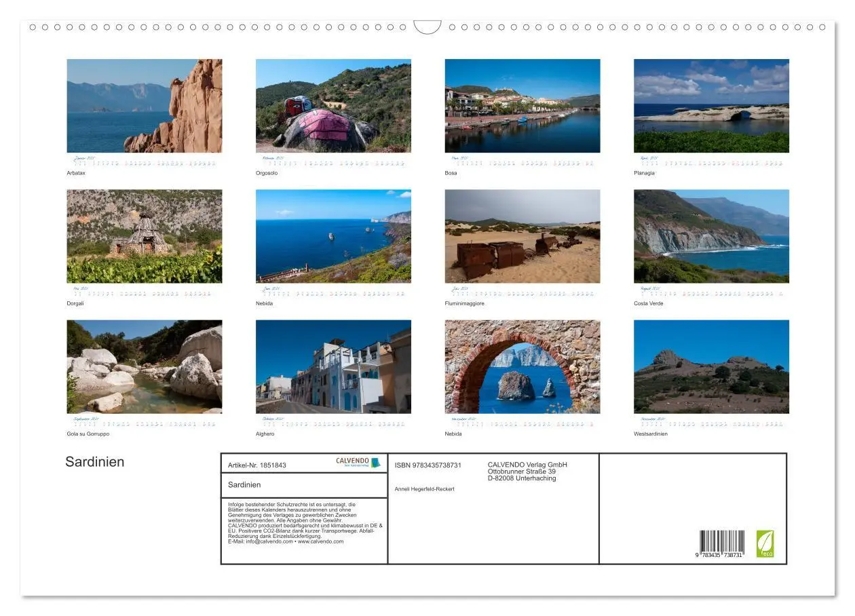Open the Dorgali stone hut photo
855x616 pixels.
pyautogui.click(x=145, y=236)
